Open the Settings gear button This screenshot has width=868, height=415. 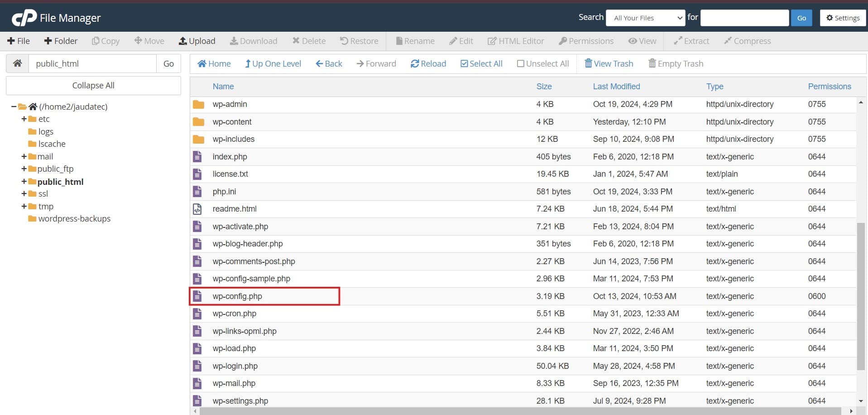[843, 18]
